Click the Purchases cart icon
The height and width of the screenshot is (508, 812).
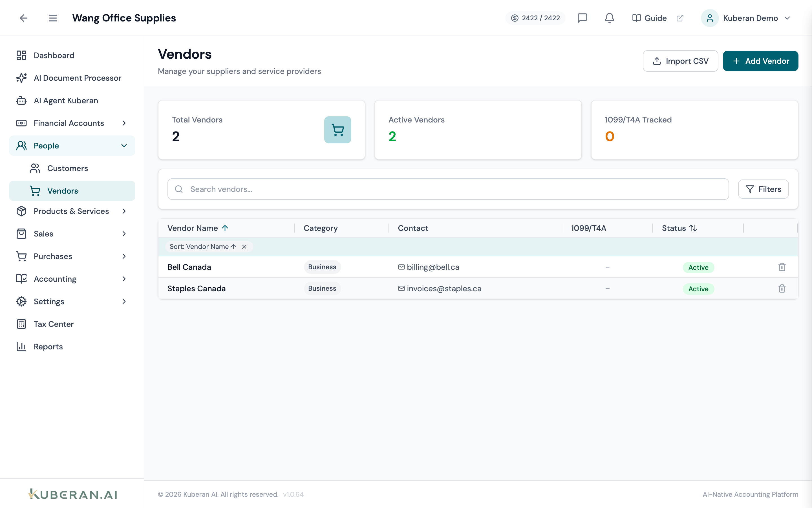pyautogui.click(x=21, y=256)
